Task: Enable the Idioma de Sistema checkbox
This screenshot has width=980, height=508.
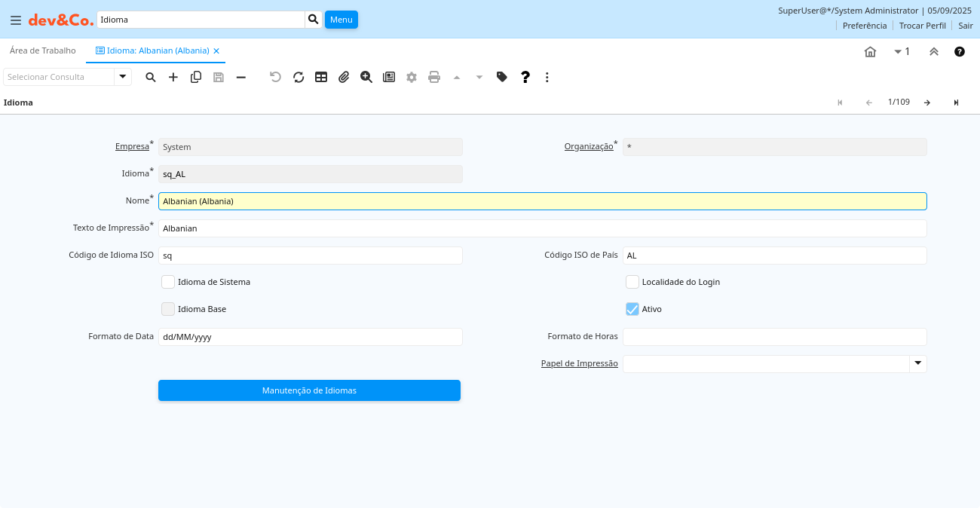Action: pos(168,282)
